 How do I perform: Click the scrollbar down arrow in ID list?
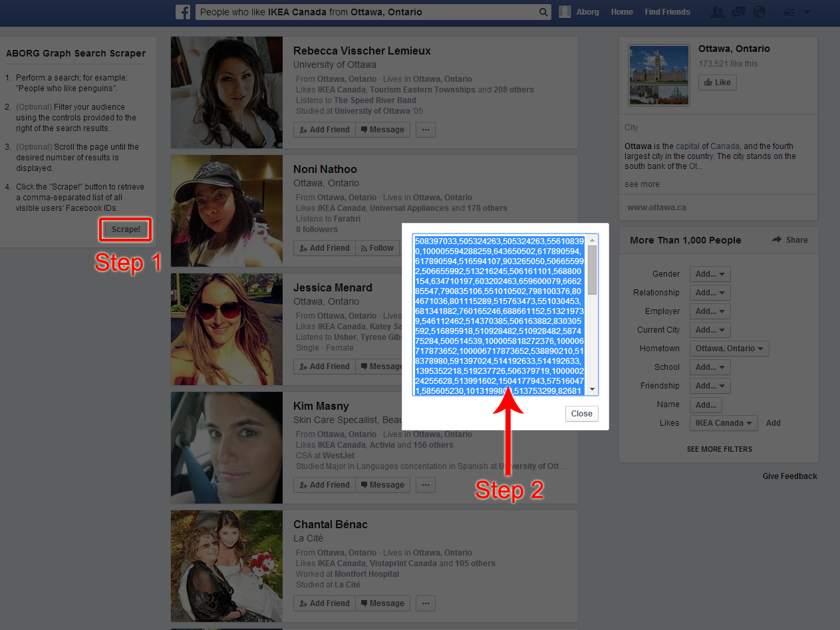pos(593,390)
